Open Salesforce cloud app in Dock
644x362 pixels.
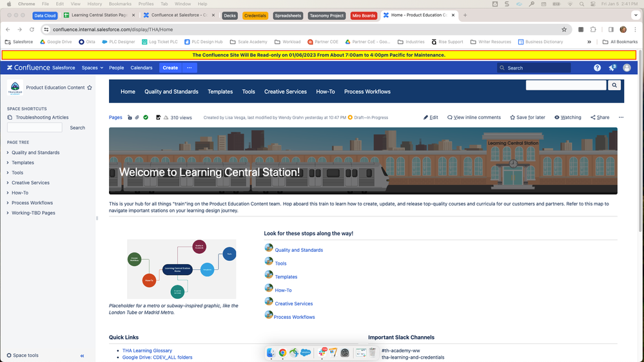(x=306, y=352)
